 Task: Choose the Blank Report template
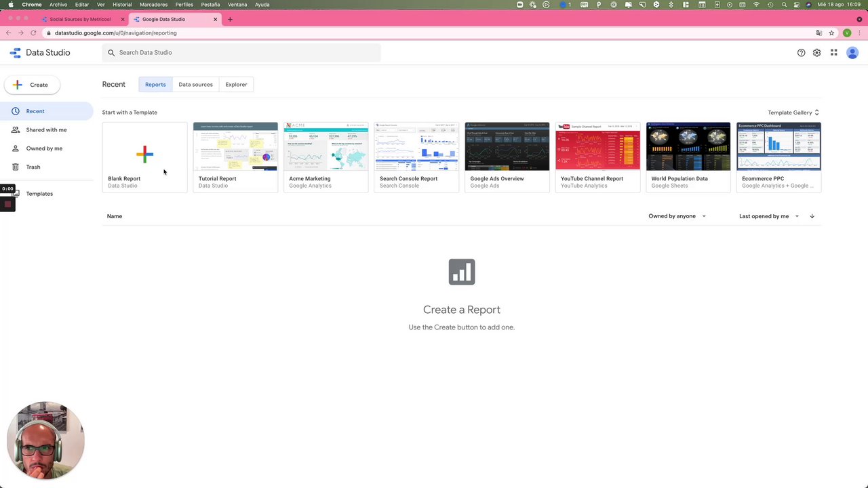144,157
